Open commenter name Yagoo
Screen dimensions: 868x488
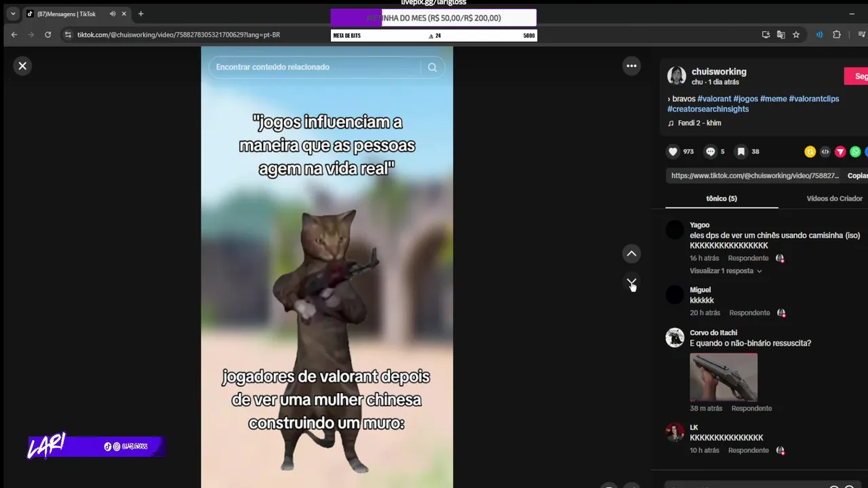(x=699, y=225)
